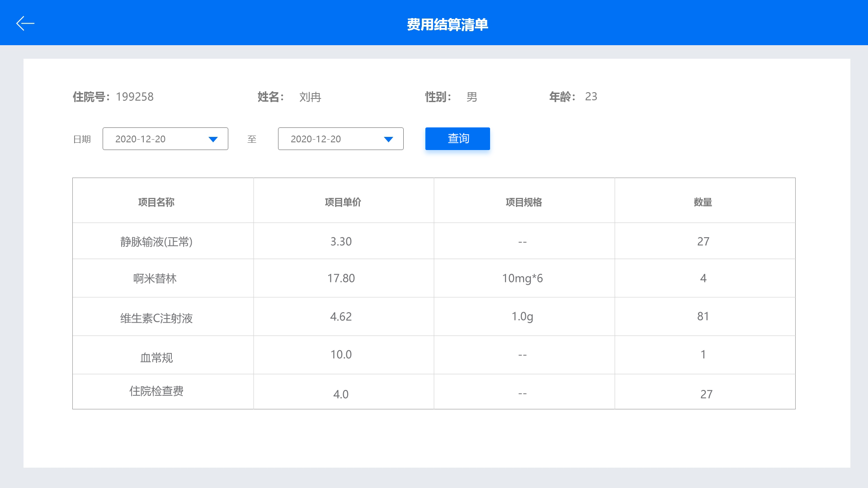Viewport: 868px width, 488px height.
Task: Select the 项目名称 column header
Action: click(156, 202)
